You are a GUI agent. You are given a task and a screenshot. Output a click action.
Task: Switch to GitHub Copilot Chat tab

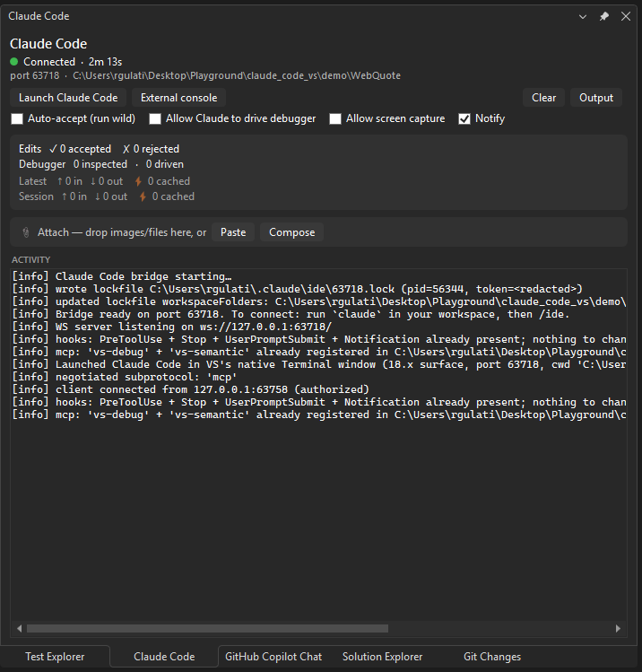coord(273,657)
